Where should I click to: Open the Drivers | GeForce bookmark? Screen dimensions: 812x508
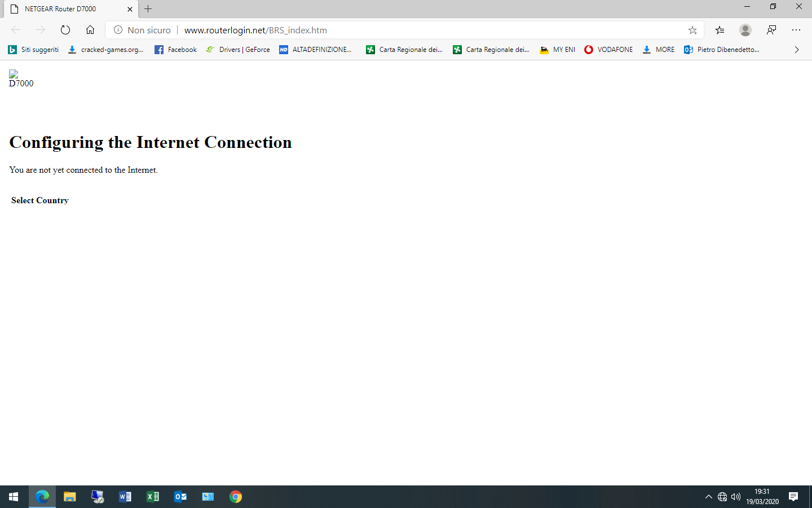click(x=237, y=50)
